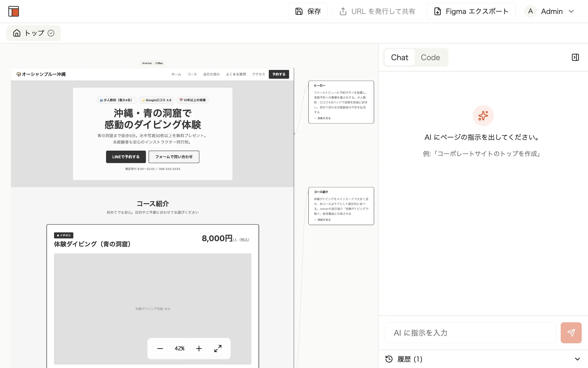Click the コース紹介 section heading
The height and width of the screenshot is (368, 588).
pos(153,204)
